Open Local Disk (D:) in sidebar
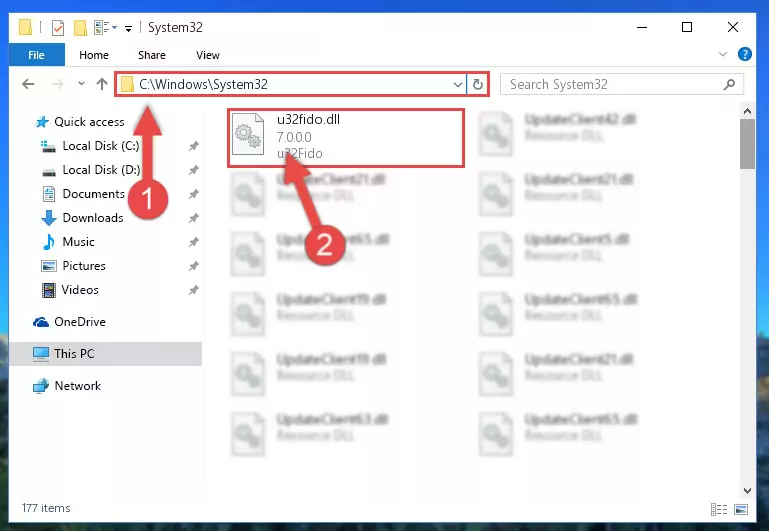769x531 pixels. pyautogui.click(x=101, y=170)
